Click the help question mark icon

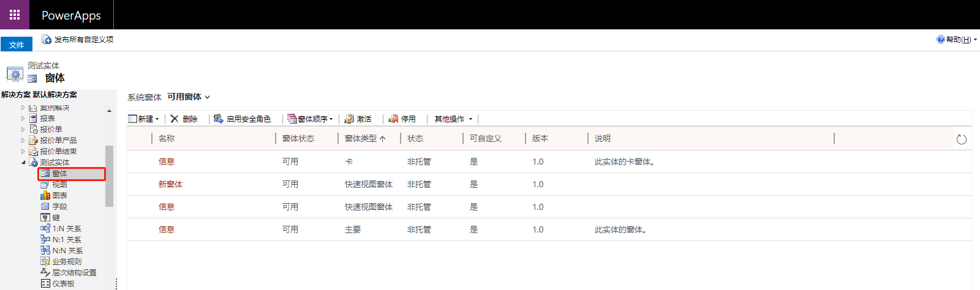pos(941,39)
